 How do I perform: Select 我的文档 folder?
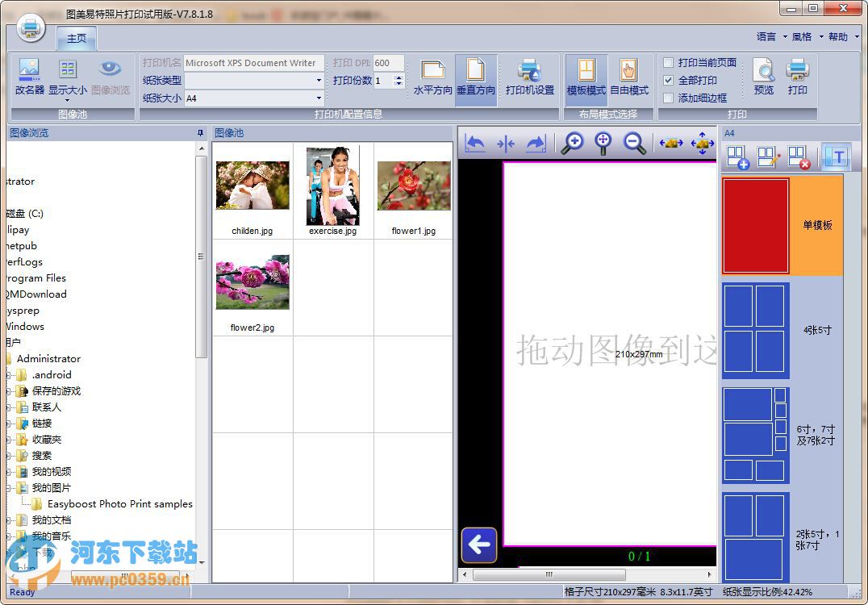pos(52,519)
